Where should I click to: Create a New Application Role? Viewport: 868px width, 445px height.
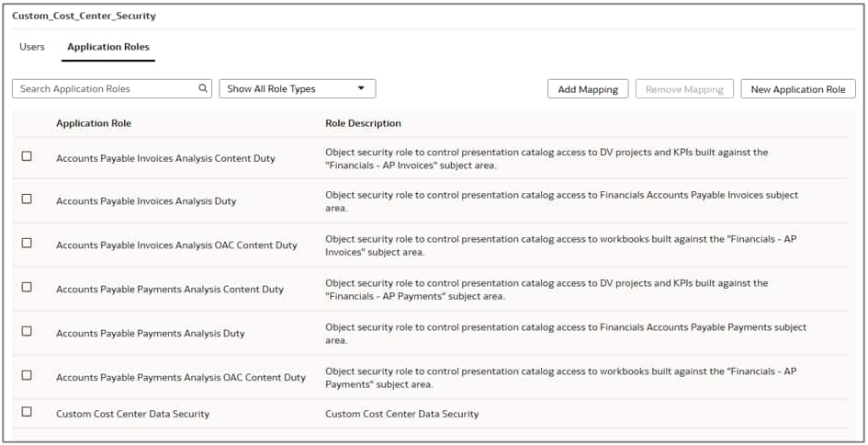pyautogui.click(x=797, y=89)
